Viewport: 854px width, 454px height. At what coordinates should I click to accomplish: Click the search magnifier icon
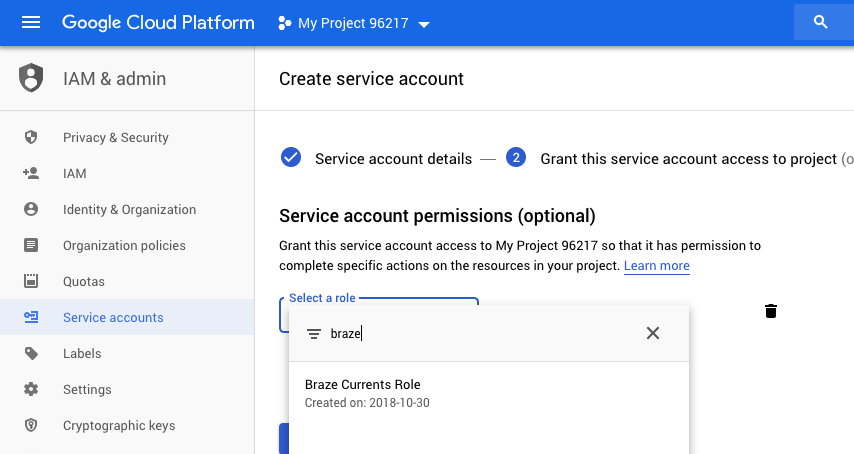tap(820, 22)
